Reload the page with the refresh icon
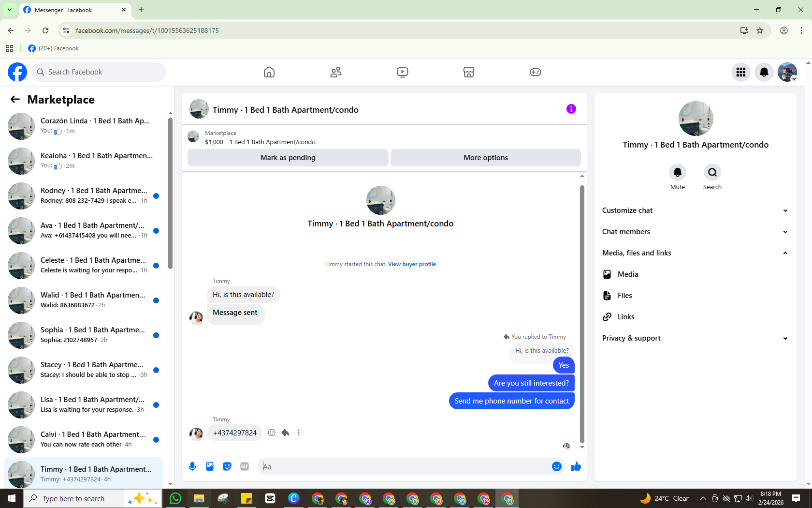The width and height of the screenshot is (812, 508). click(x=45, y=30)
